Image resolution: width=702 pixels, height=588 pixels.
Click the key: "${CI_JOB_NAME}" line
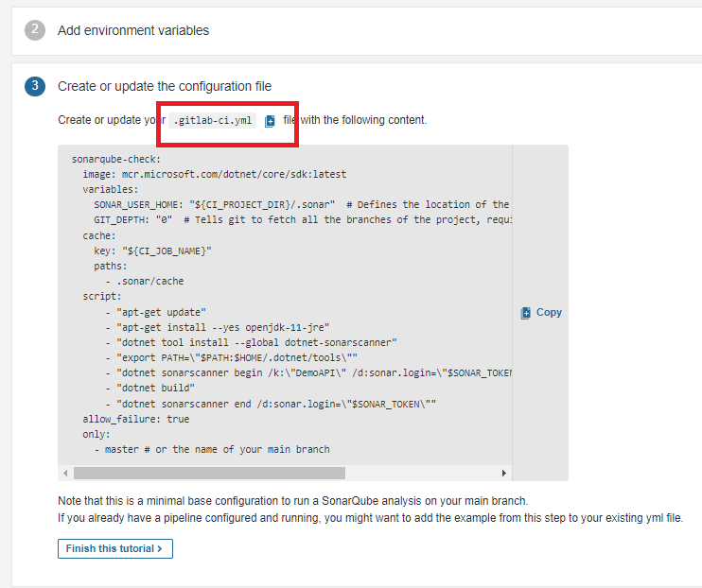[152, 251]
